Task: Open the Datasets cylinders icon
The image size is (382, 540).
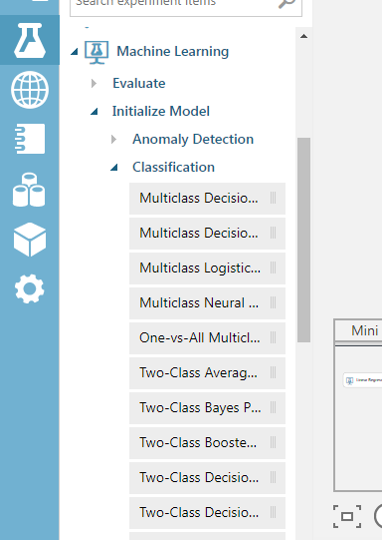Action: [29, 190]
